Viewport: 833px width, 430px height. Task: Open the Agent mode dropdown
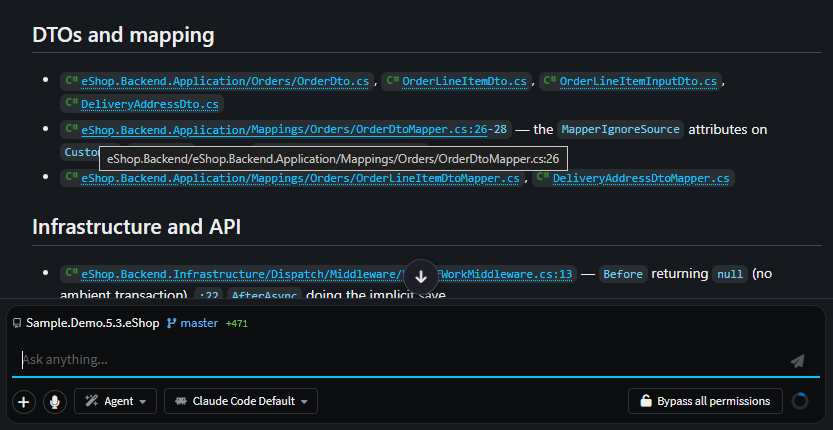pyautogui.click(x=115, y=401)
